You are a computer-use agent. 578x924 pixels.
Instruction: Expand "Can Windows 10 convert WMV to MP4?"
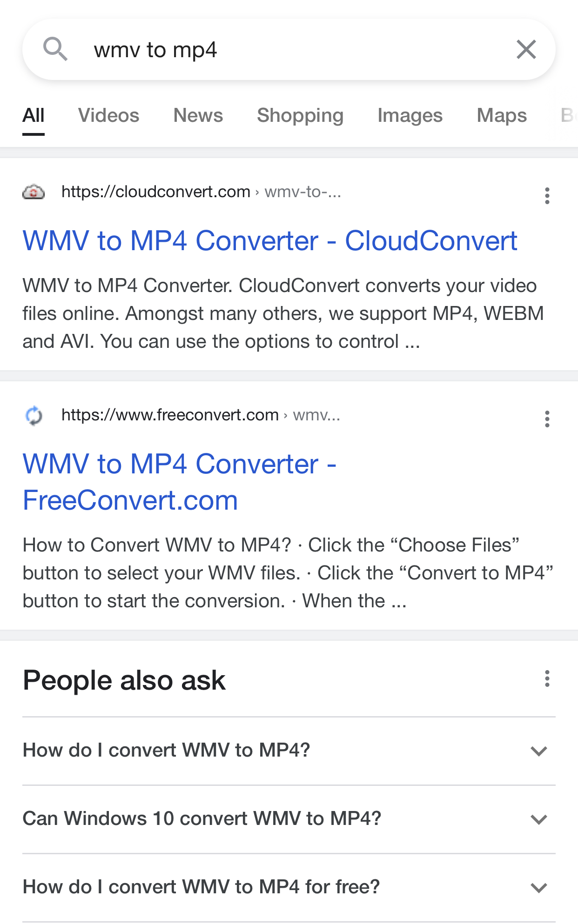coord(289,819)
